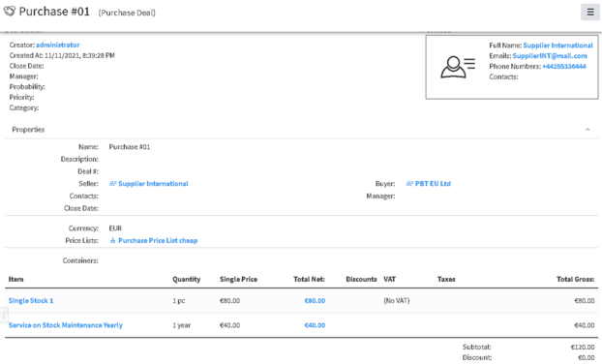Click the contact icon beside PBT EU Ltd
This screenshot has height=364, width=602.
(x=409, y=184)
